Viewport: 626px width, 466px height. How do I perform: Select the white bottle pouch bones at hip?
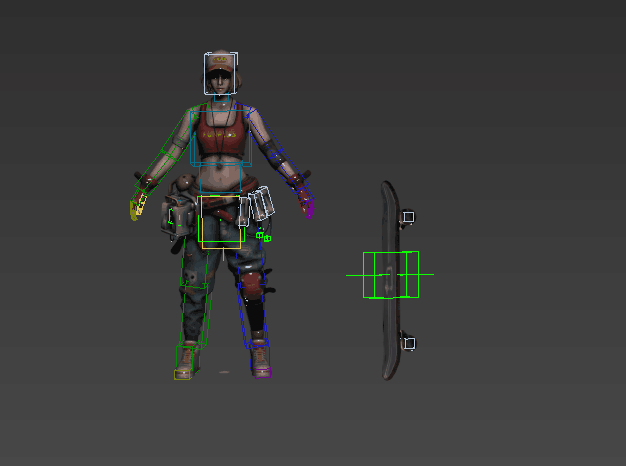click(256, 207)
